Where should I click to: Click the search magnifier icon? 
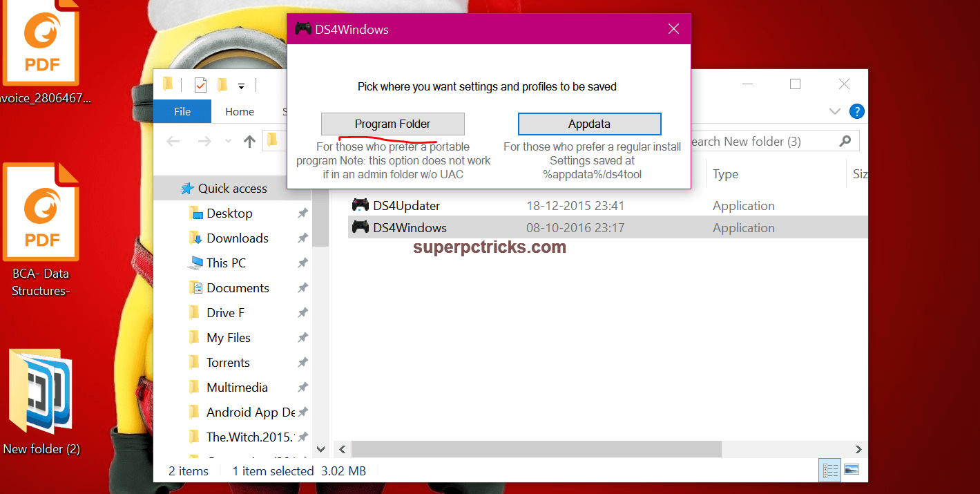845,142
